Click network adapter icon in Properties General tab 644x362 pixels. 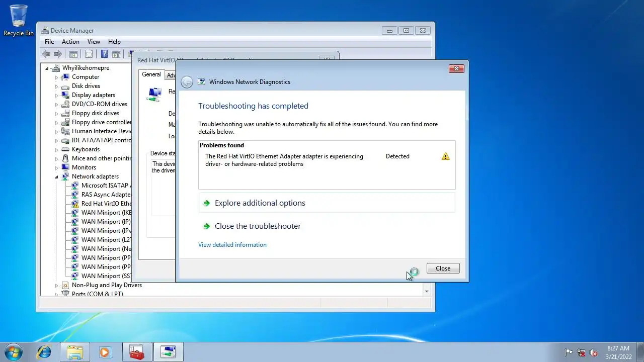(x=154, y=94)
